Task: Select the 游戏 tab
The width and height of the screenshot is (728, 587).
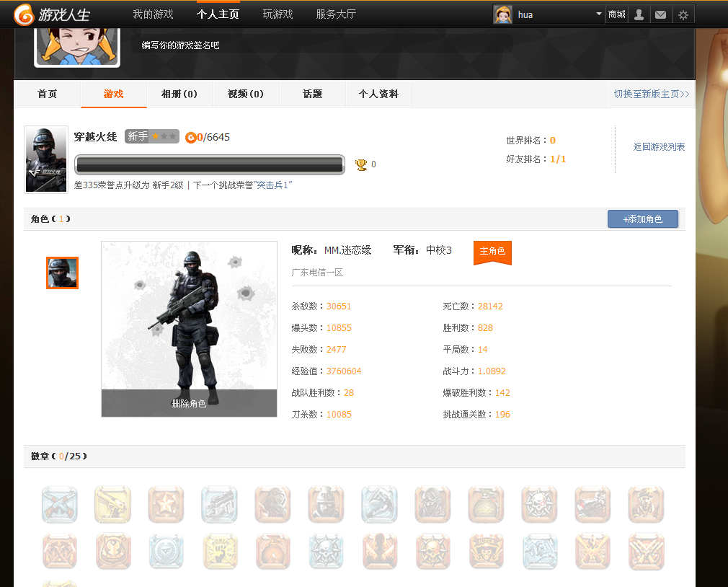Action: point(114,94)
